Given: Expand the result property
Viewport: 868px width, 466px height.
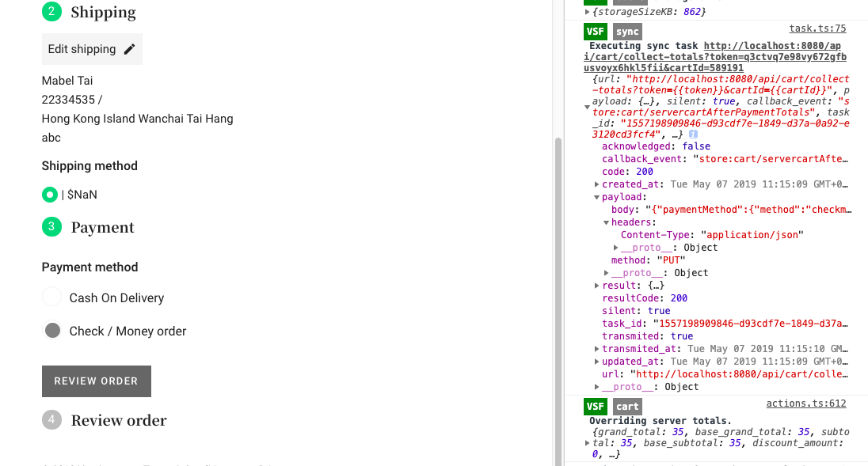Looking at the screenshot, I should click(x=596, y=286).
